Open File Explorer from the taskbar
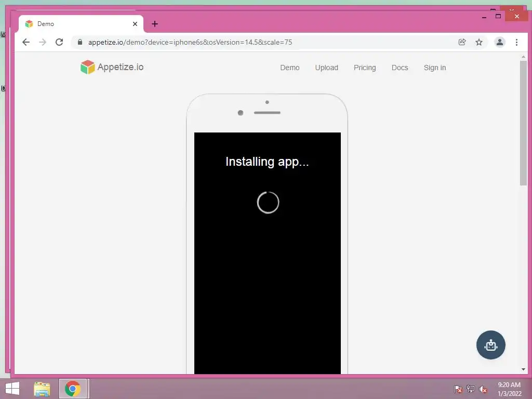The image size is (532, 399). click(x=42, y=389)
